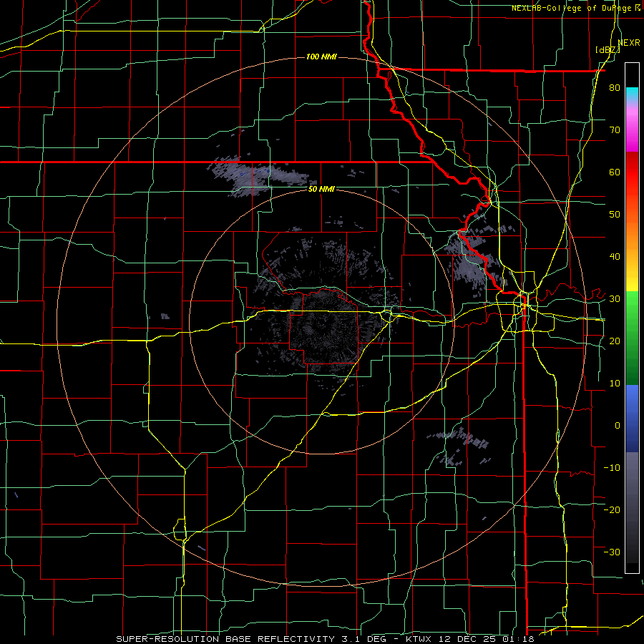Click the 50 value on dBZ scale

pyautogui.click(x=615, y=215)
